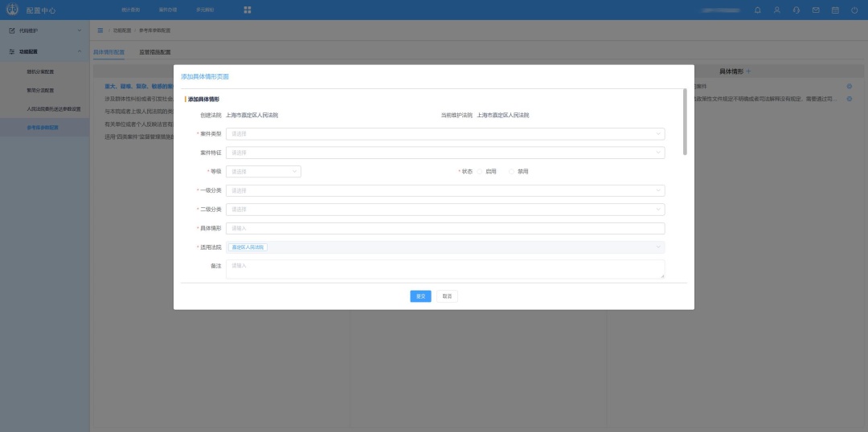The image size is (868, 432).
Task: Click the hamburger menu collapse icon
Action: [100, 30]
